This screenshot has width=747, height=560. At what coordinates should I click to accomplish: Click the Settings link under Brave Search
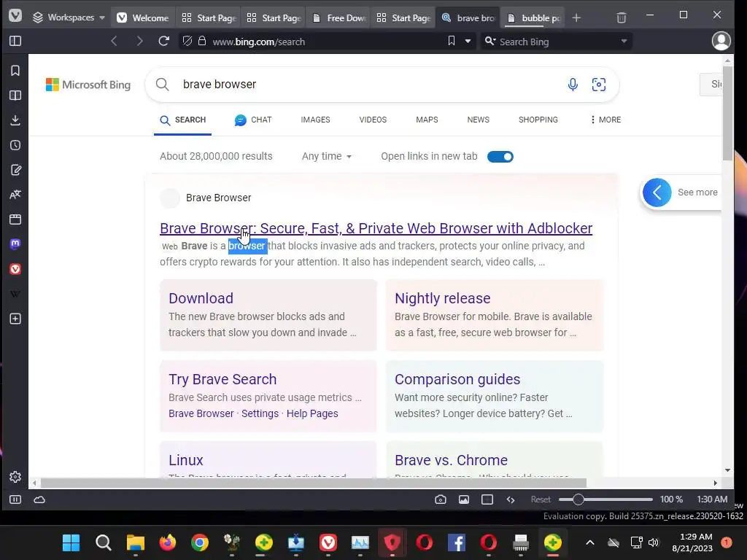(260, 413)
